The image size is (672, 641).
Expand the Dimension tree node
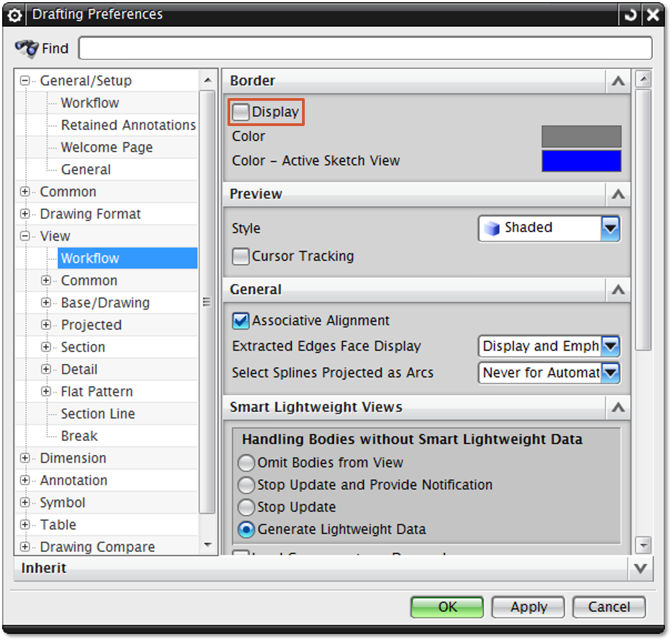pos(25,458)
